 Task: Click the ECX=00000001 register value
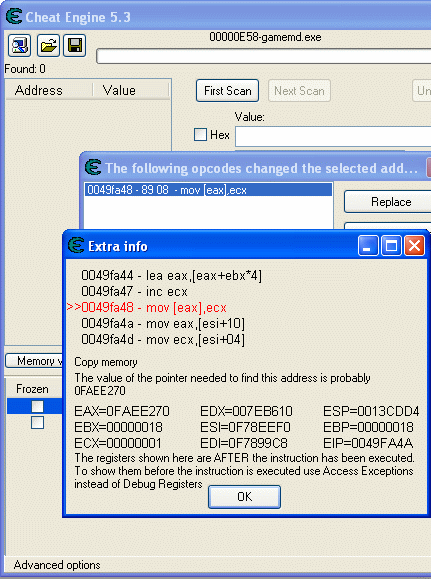[118, 443]
